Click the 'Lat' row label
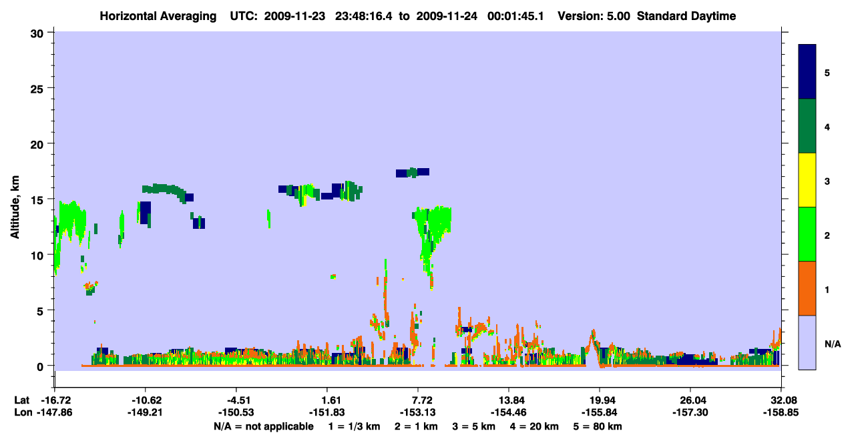The image size is (868, 445). [x=21, y=400]
